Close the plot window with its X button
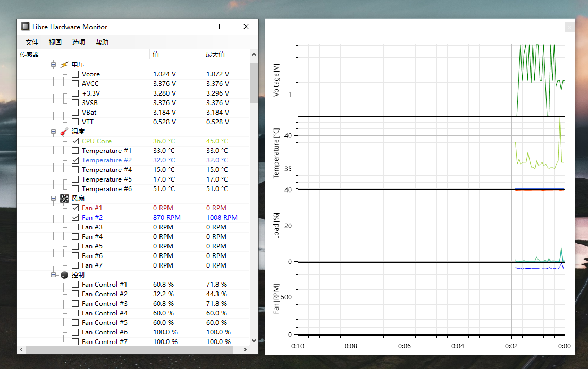 pos(569,27)
